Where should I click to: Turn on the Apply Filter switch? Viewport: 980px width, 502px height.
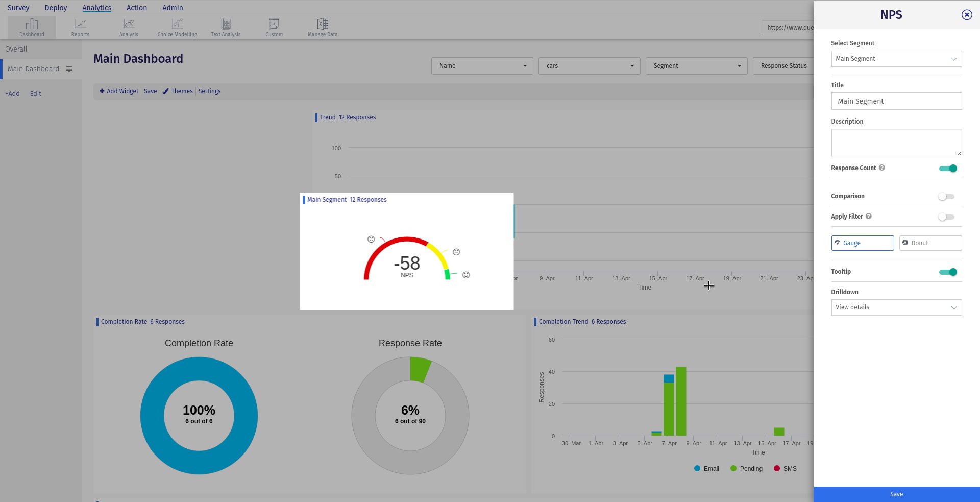946,217
